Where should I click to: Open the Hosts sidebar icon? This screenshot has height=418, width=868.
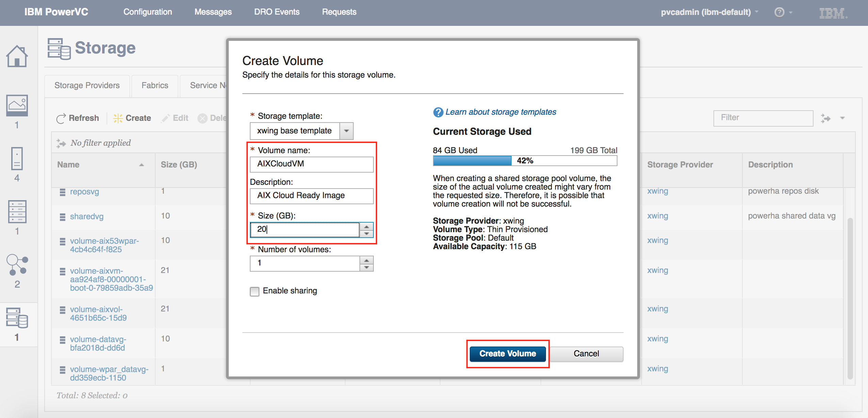point(17,211)
